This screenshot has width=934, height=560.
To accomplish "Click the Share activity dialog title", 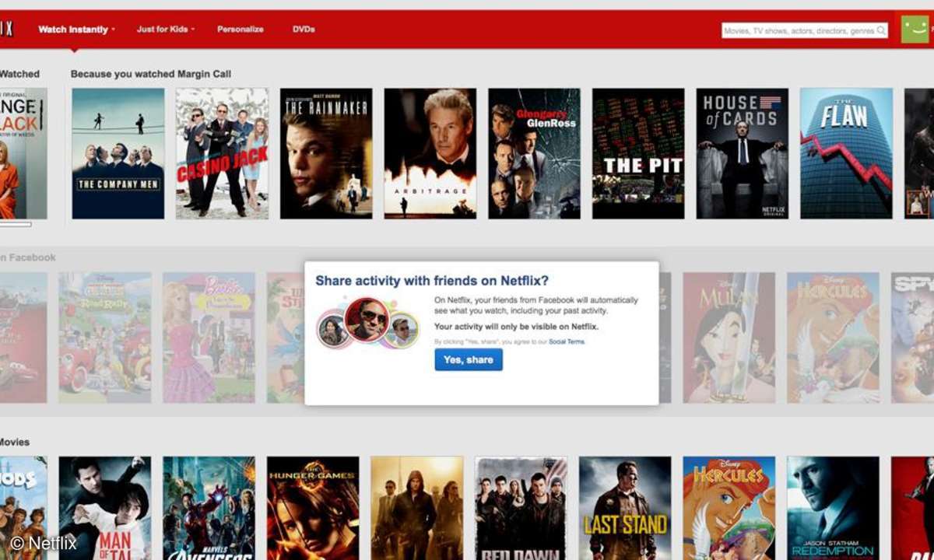I will pyautogui.click(x=432, y=281).
